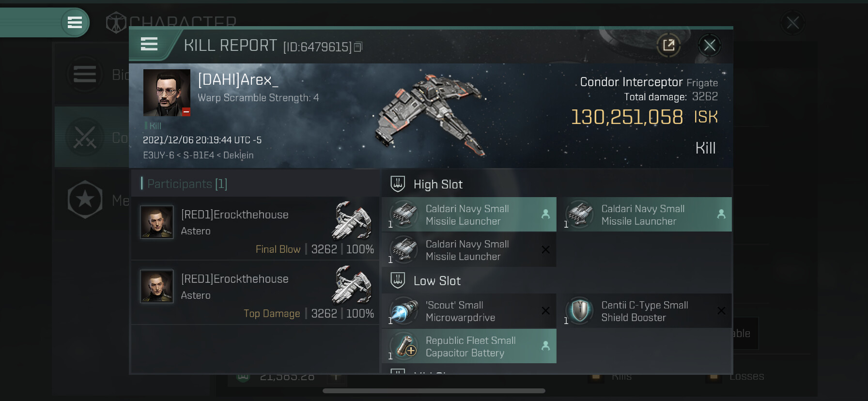The width and height of the screenshot is (868, 401).
Task: Select the first highlighted Caldari Navy Missile Launcher
Action: point(469,215)
